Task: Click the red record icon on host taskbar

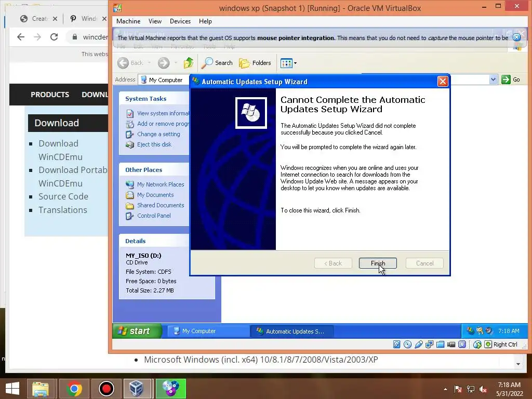Action: pos(106,389)
